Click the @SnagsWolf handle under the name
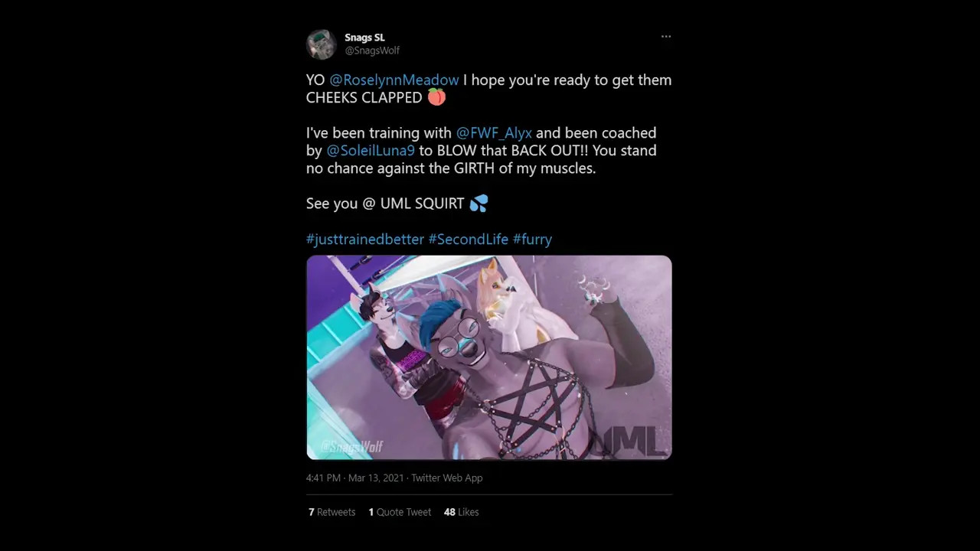This screenshot has width=980, height=551. coord(372,51)
